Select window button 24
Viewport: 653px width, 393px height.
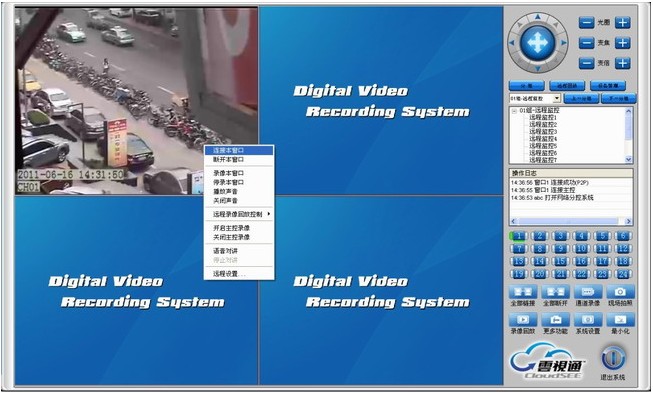coord(623,274)
